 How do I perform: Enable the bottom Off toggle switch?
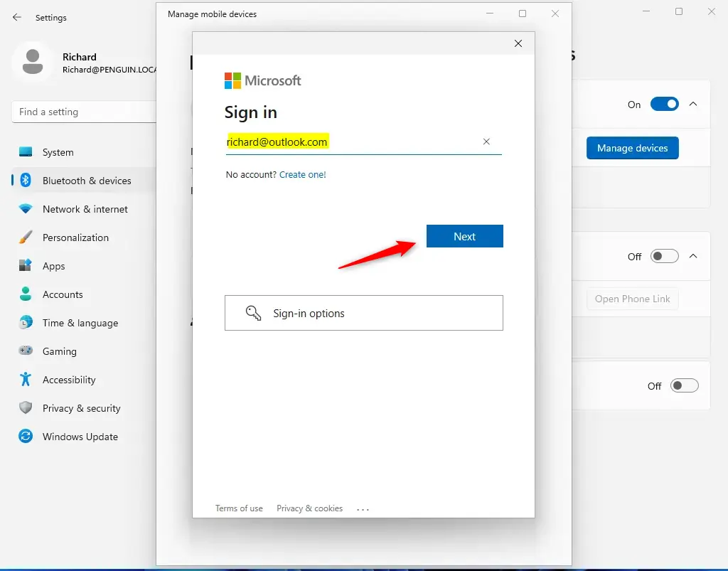[684, 385]
